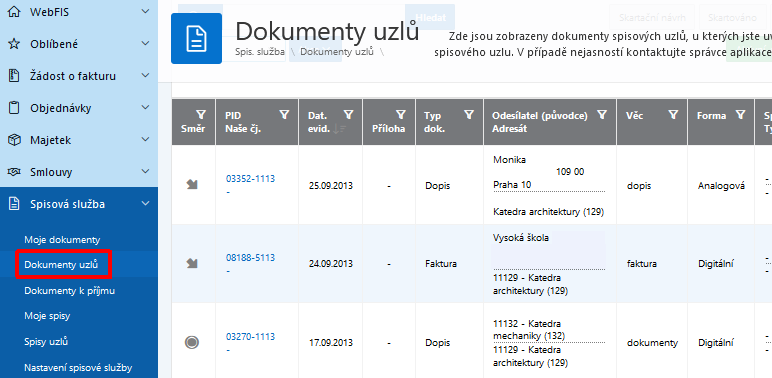Expand the Objednávky menu chevron
Viewport: 772px width, 378px height.
click(x=145, y=108)
